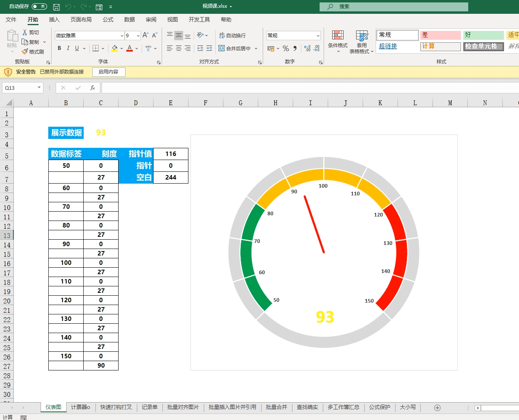Open the Name Box dropdown arrow

pyautogui.click(x=39, y=88)
